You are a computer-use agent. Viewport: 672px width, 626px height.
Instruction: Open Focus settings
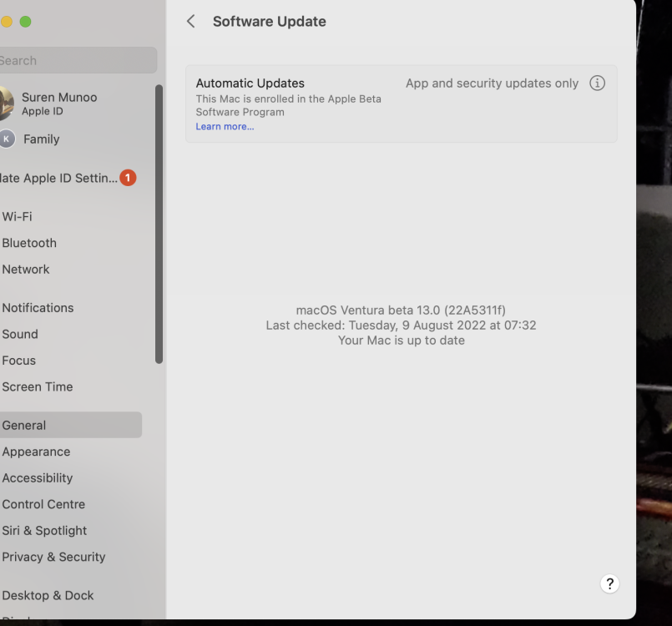coord(71,361)
